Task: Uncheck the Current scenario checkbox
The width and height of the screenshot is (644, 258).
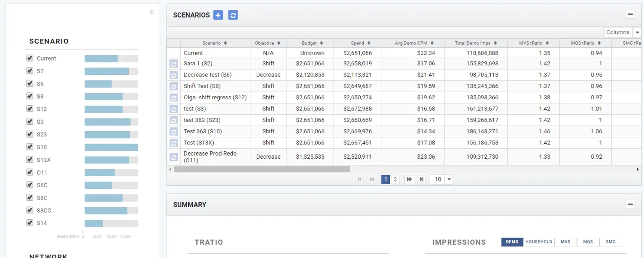Action: pyautogui.click(x=30, y=58)
